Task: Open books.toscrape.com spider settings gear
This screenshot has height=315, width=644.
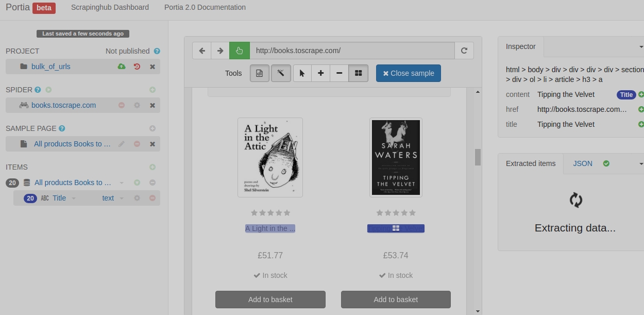Action: [x=137, y=105]
